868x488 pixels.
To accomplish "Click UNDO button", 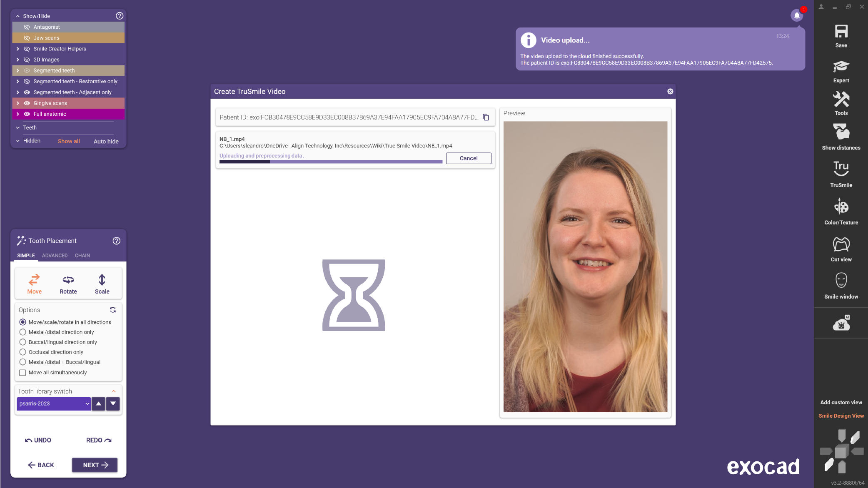I will 38,441.
